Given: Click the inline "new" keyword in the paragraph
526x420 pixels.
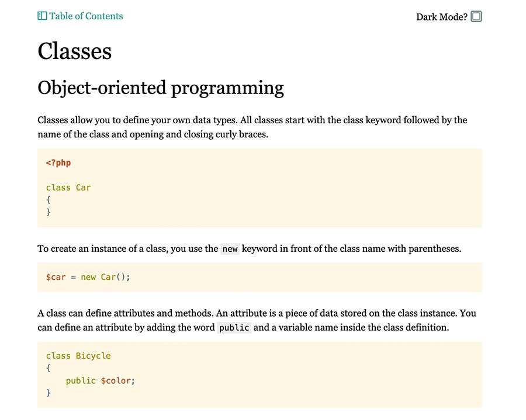Looking at the screenshot, I should coord(230,249).
